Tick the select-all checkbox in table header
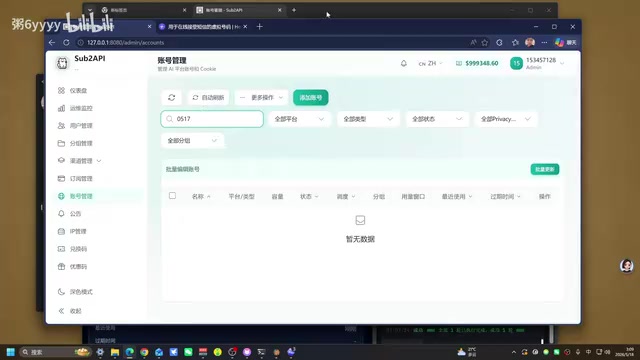Screen dimensions: 640x360 click(x=172, y=196)
